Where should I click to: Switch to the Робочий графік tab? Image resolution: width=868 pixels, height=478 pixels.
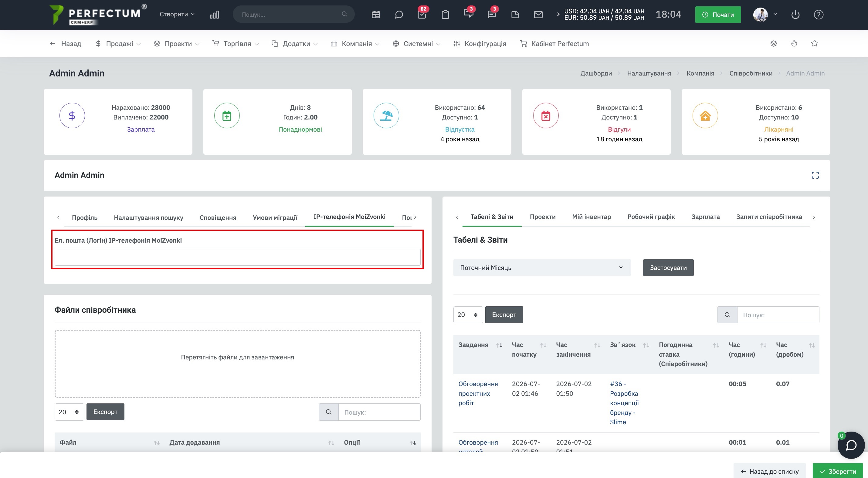[x=651, y=217]
